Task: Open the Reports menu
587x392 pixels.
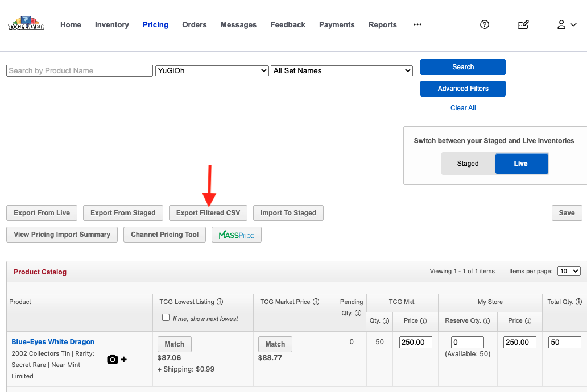Action: [383, 24]
